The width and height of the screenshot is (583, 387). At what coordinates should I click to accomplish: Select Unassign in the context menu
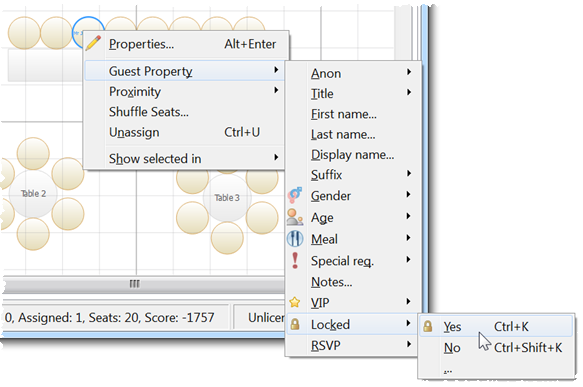click(x=185, y=132)
